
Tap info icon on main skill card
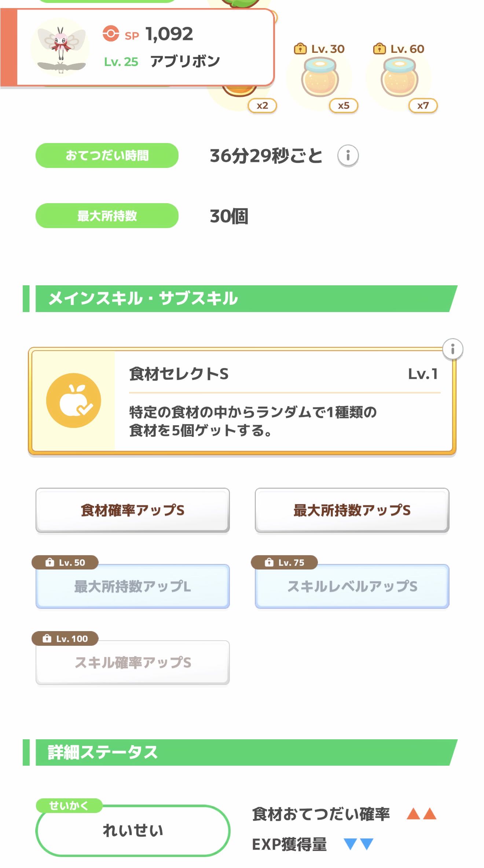tap(452, 349)
